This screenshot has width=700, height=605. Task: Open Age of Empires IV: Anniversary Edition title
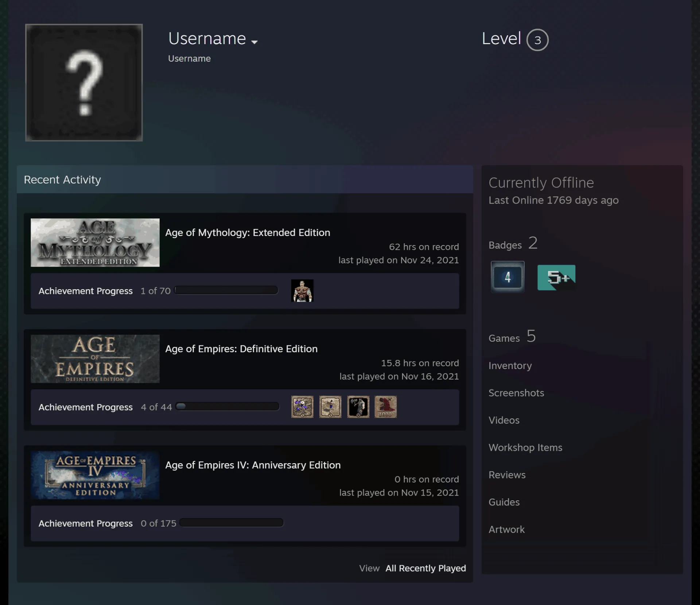[253, 465]
